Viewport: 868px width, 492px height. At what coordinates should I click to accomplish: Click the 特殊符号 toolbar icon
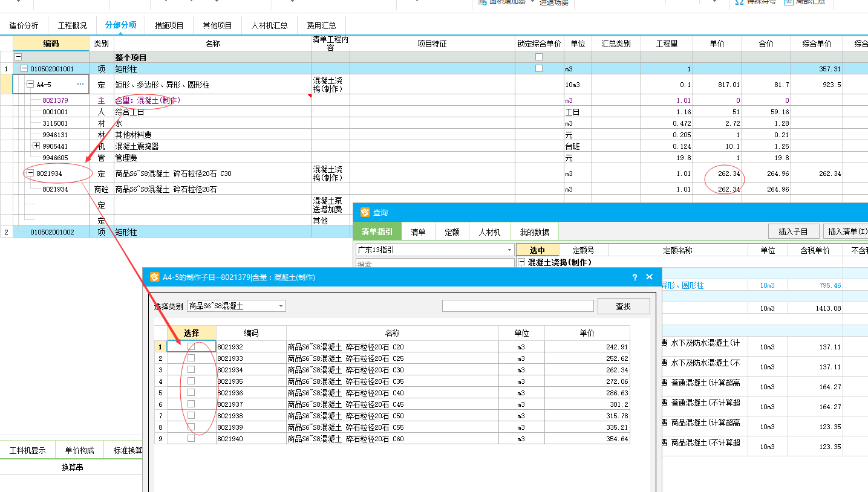click(x=739, y=2)
